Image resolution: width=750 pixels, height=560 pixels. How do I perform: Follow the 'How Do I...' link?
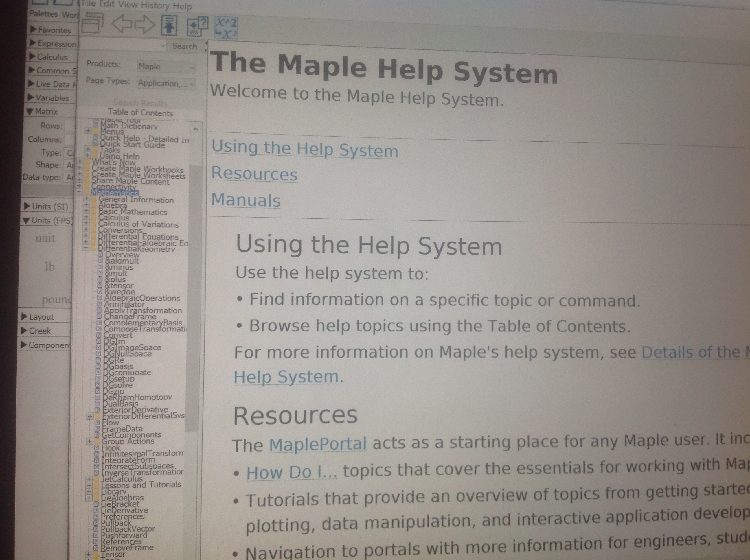click(292, 472)
